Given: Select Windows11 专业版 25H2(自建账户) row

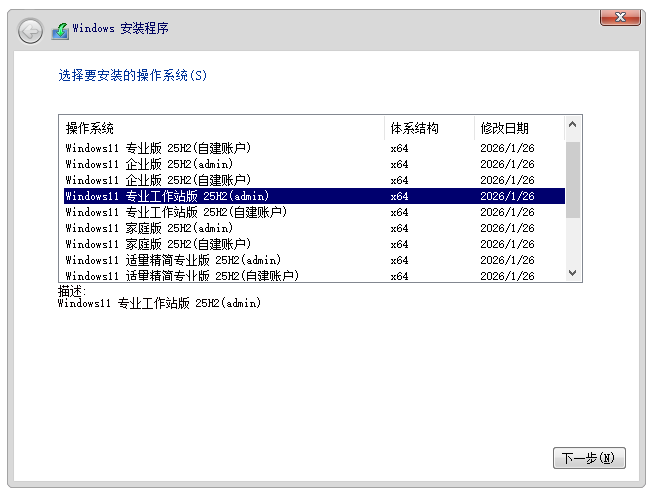Looking at the screenshot, I should (x=158, y=148).
